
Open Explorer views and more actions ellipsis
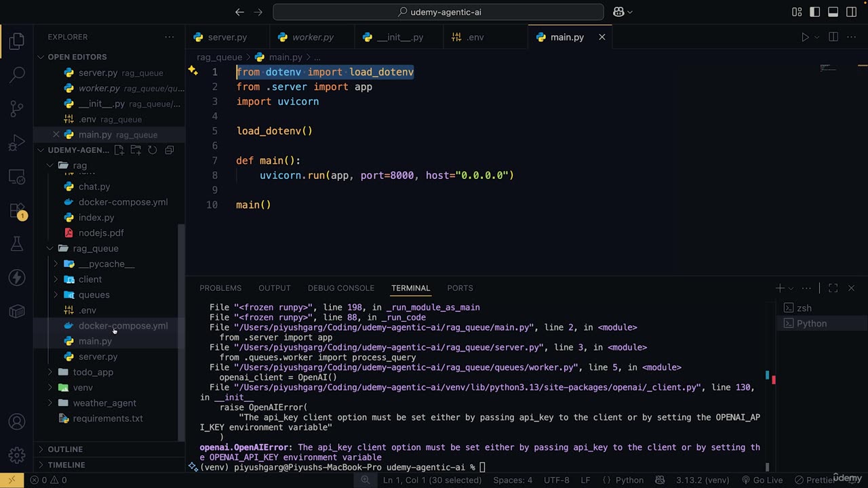click(170, 37)
